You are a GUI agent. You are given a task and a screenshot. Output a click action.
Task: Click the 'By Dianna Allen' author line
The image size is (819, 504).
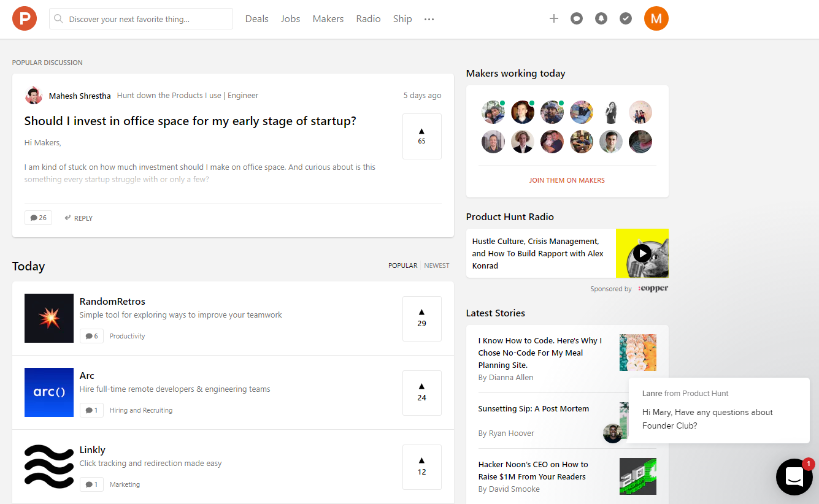506,377
